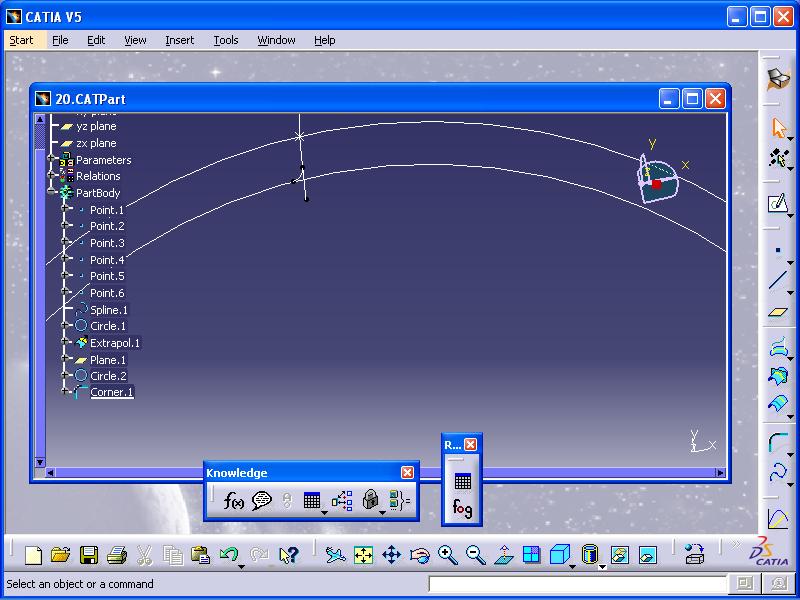
Task: Select the Line tool in right toolbar
Action: point(777,281)
